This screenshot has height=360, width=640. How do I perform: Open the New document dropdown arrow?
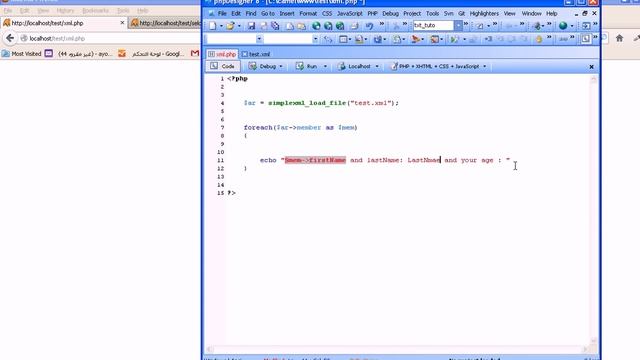[x=221, y=26]
